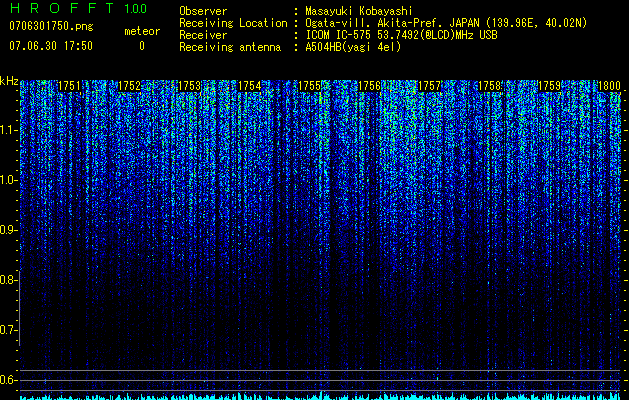Click time marker 1753
The width and height of the screenshot is (629, 400).
pyautogui.click(x=189, y=86)
